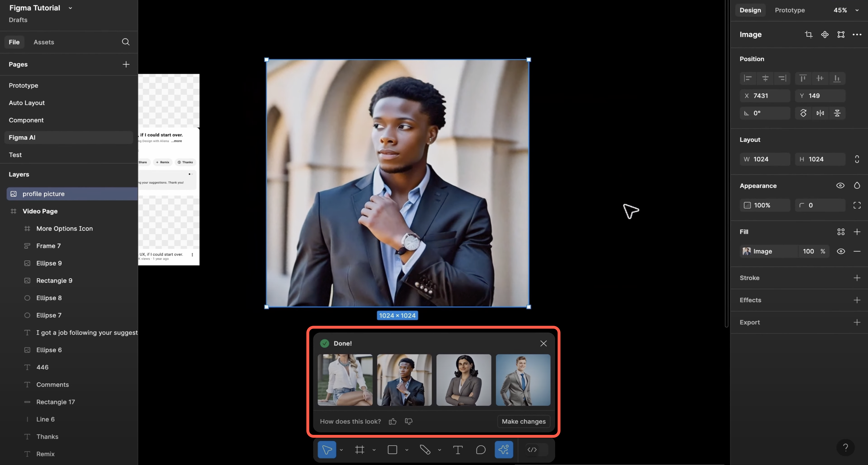Viewport: 868px width, 465px height.
Task: Select the Text tool
Action: coord(458,449)
